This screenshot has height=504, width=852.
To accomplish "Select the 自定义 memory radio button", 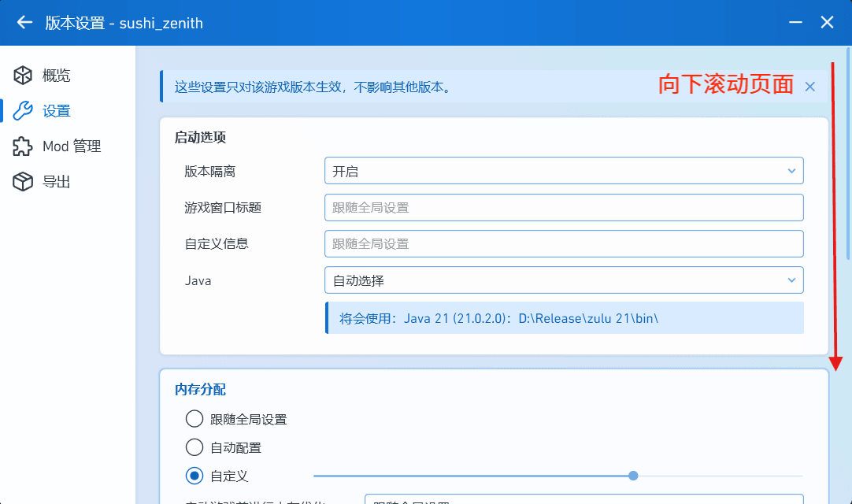I will point(194,476).
